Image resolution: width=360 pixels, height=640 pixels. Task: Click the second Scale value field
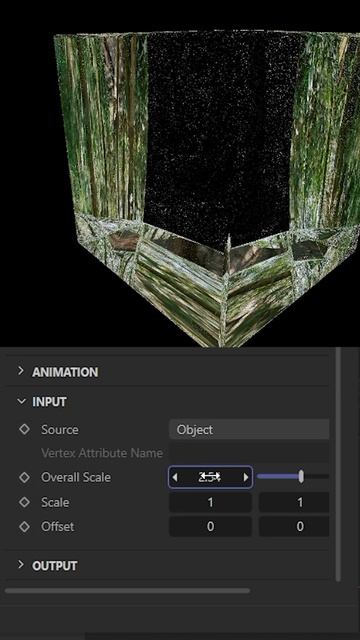tap(294, 502)
